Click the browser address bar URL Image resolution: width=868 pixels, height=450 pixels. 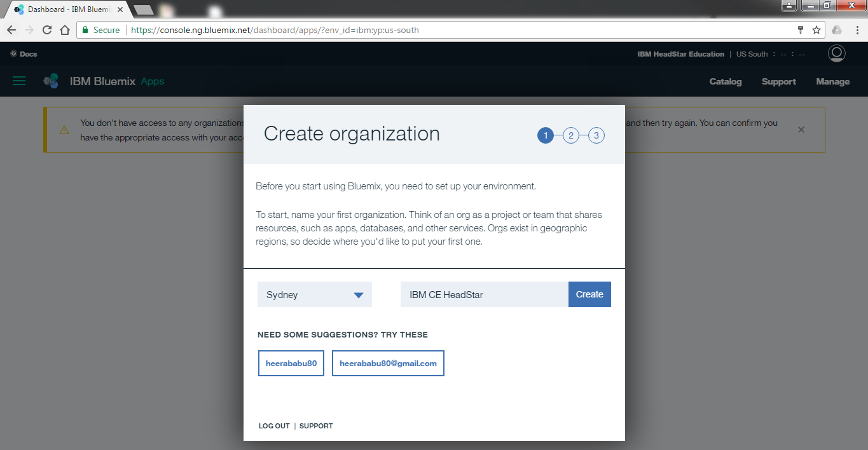[275, 30]
